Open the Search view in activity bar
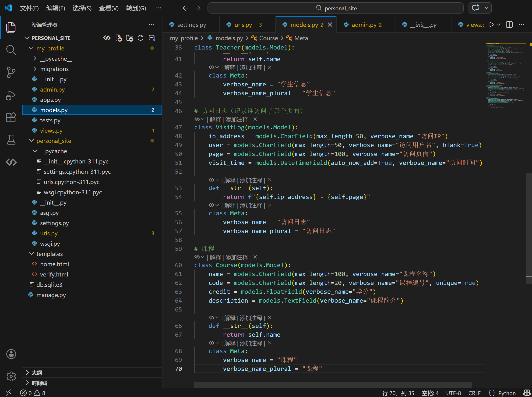532x397 pixels. [11, 50]
